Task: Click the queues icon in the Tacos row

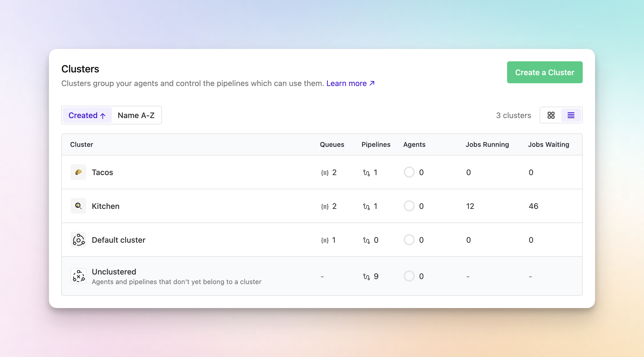Action: [x=324, y=172]
